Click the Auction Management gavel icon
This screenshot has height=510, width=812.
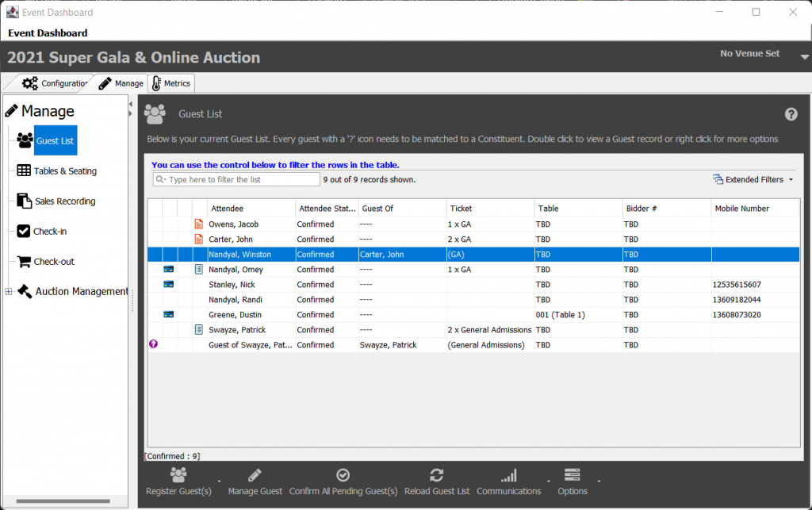pos(25,291)
